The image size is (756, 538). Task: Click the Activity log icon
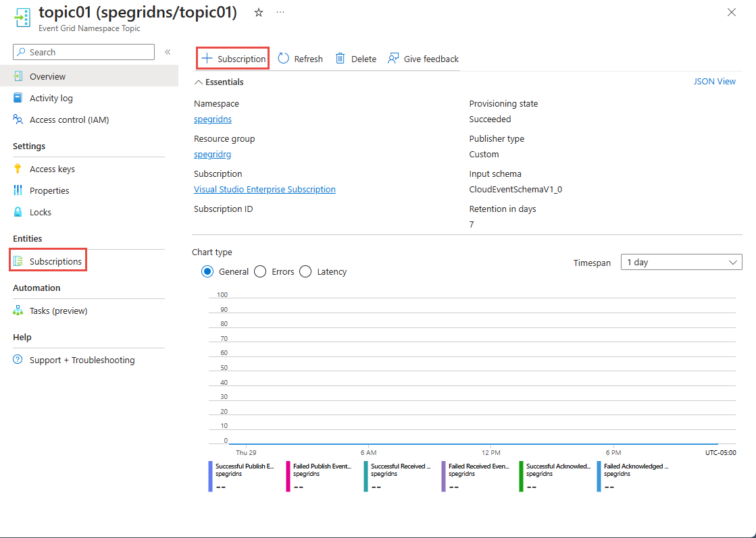[18, 98]
